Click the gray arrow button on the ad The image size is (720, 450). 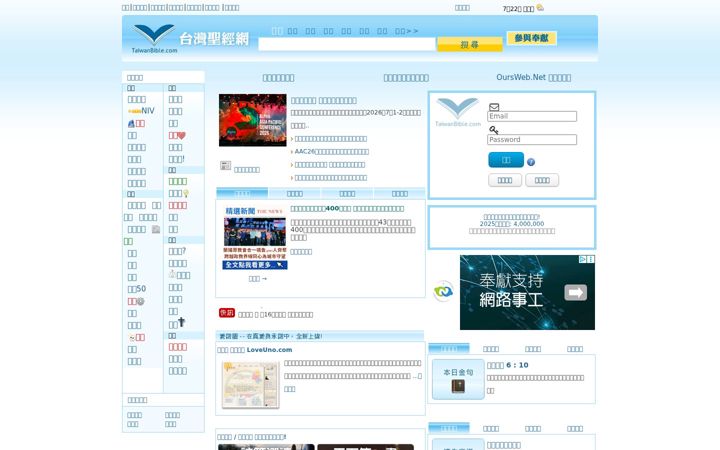point(575,292)
